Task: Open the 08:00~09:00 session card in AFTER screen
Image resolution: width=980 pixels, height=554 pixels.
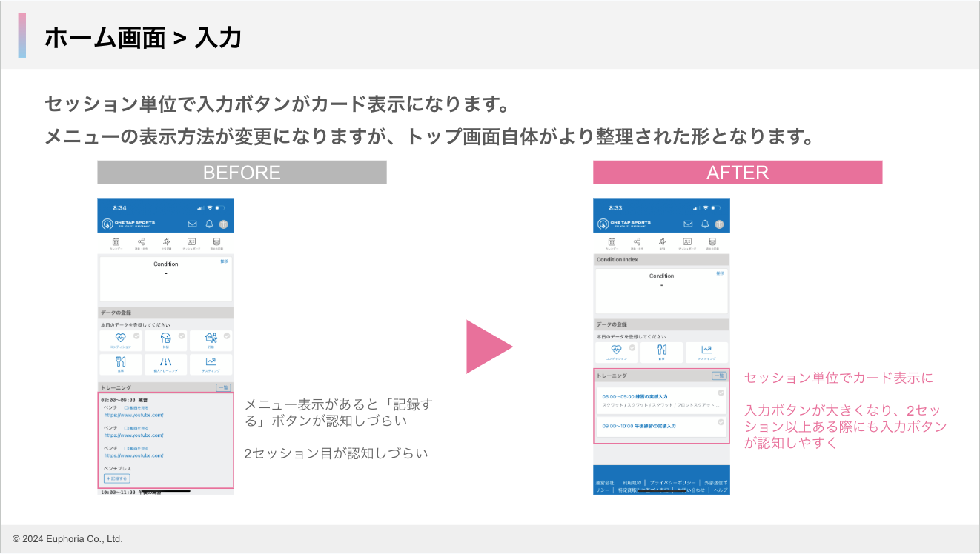Action: pyautogui.click(x=661, y=401)
